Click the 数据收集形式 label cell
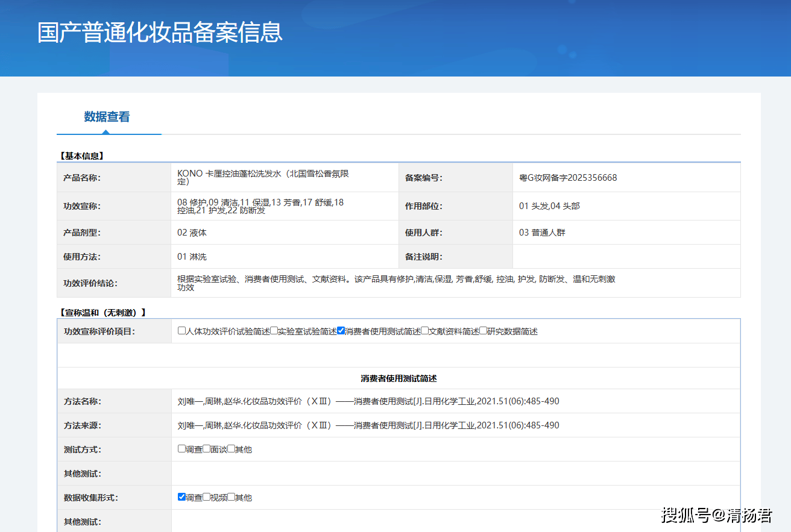This screenshot has width=791, height=532. 115,498
